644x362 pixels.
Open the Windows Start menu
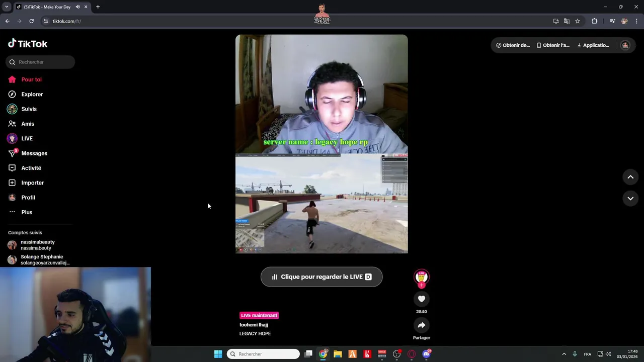(x=218, y=354)
